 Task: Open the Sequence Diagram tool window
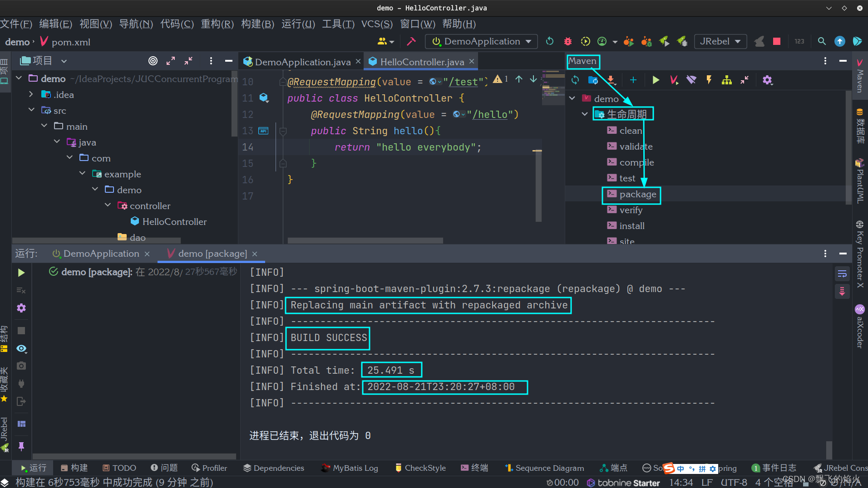(x=544, y=468)
